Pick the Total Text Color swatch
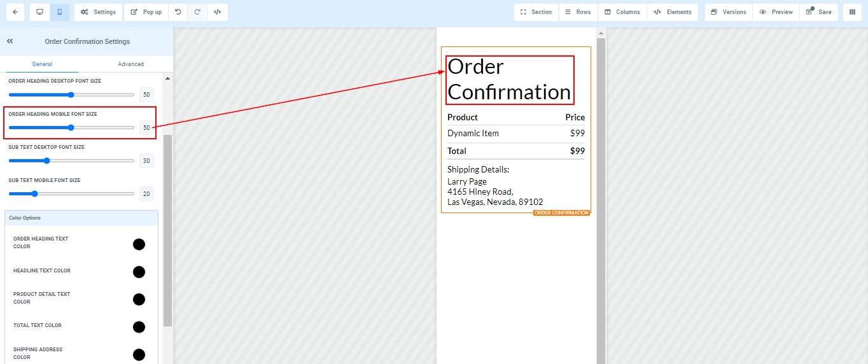The width and height of the screenshot is (868, 364). pyautogui.click(x=139, y=327)
